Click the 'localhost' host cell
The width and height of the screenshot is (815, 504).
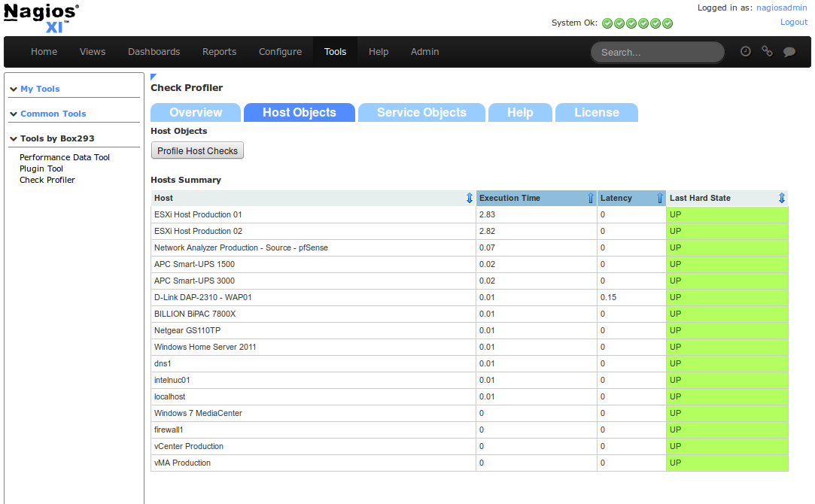[x=313, y=397]
